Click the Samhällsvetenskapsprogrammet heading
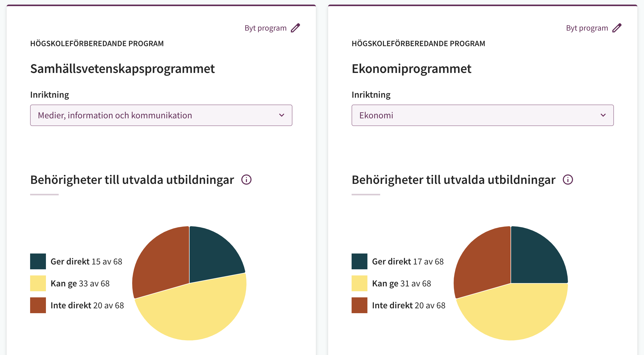The image size is (644, 355). tap(122, 68)
